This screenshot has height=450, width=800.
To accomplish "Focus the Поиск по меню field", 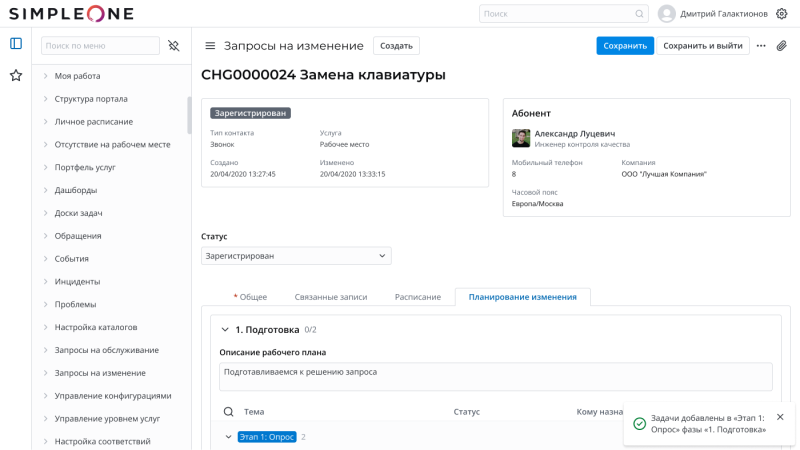I will pos(100,46).
